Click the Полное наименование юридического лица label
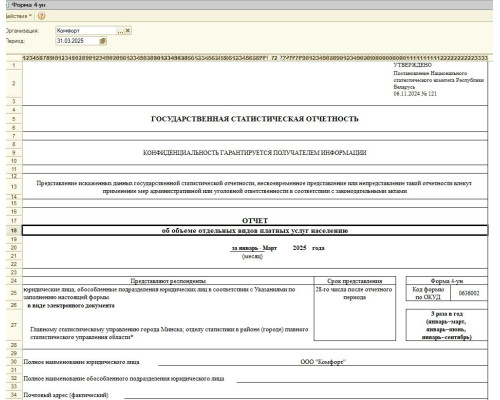This screenshot has height=400, width=500. (81, 362)
